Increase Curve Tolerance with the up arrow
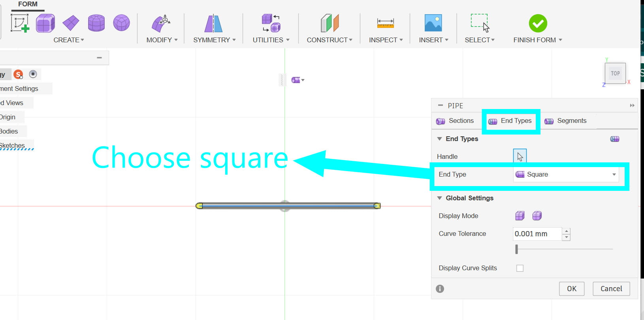Viewport: 644px width, 320px height. tap(567, 231)
